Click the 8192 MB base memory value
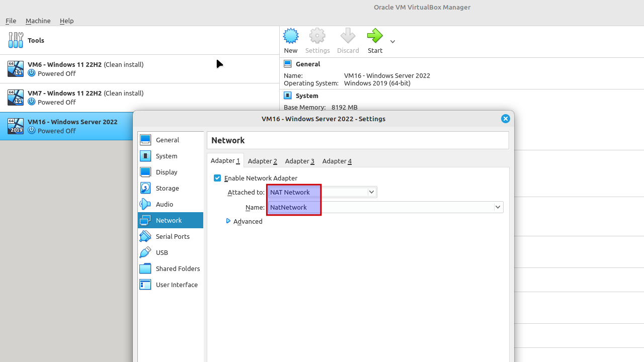Screen dimensions: 644x362 tap(345, 107)
